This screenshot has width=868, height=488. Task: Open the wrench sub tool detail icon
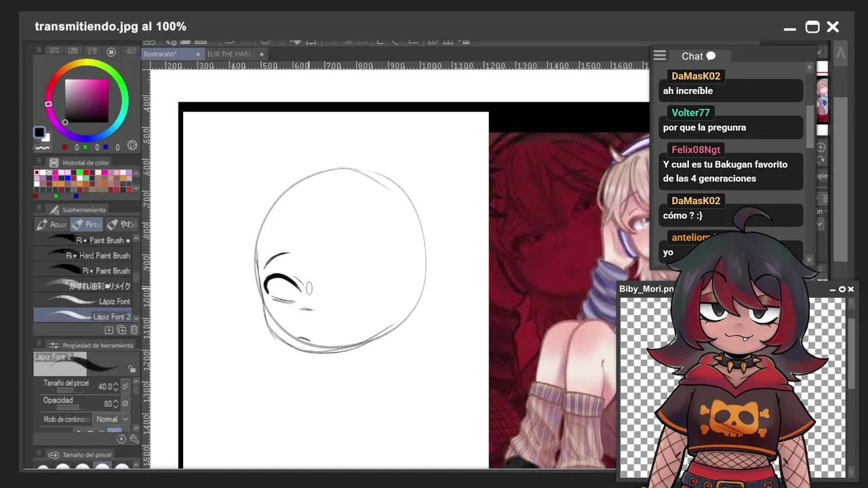click(x=134, y=439)
